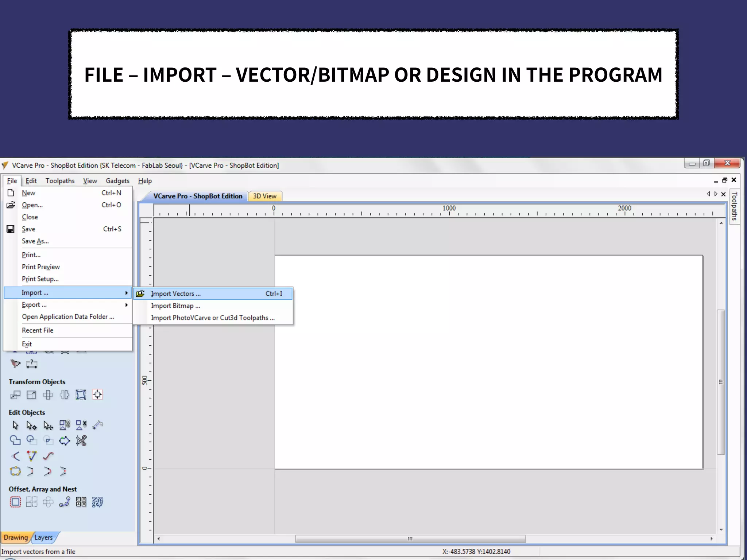This screenshot has height=560, width=747.
Task: Click the Nest Parts icon
Action: (97, 502)
